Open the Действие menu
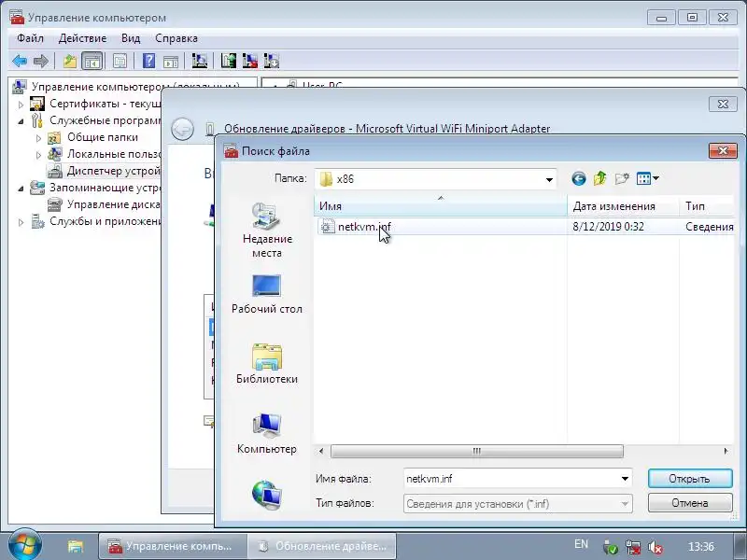Viewport: 747px width, 560px height. click(x=82, y=38)
